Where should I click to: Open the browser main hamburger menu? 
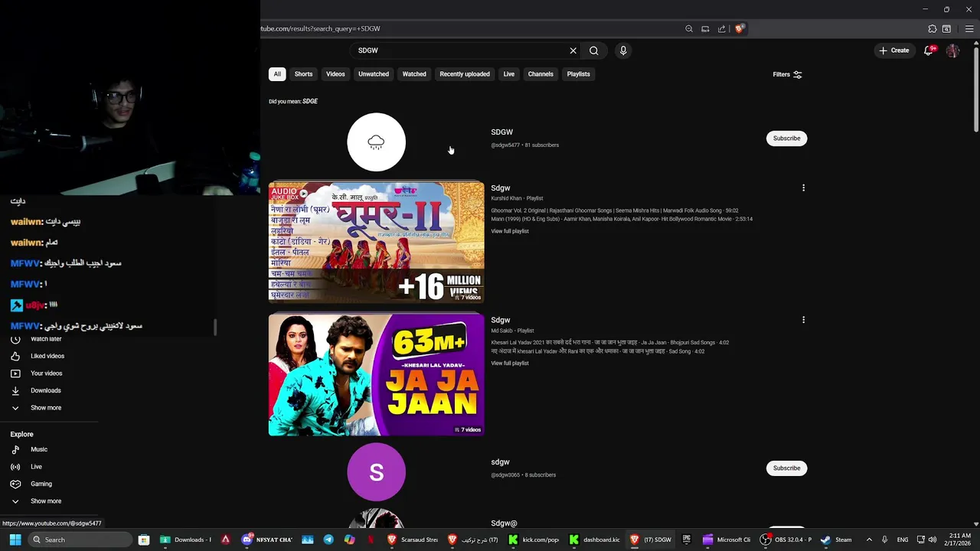click(x=969, y=29)
